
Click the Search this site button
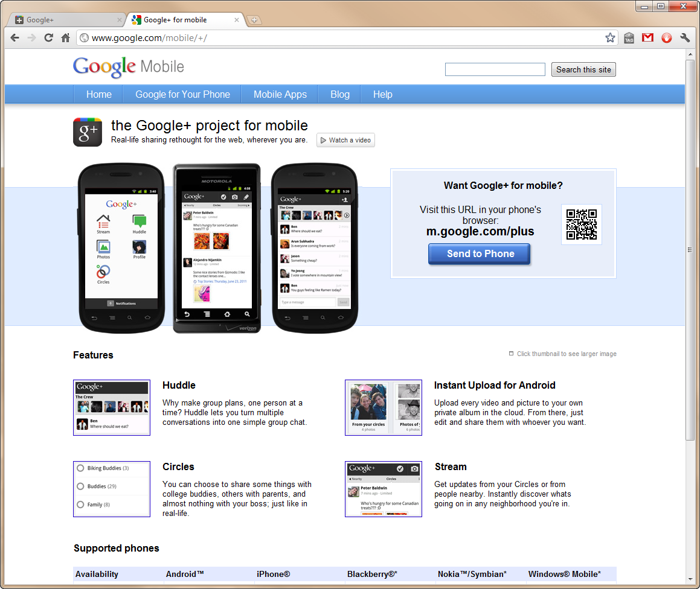coord(583,69)
